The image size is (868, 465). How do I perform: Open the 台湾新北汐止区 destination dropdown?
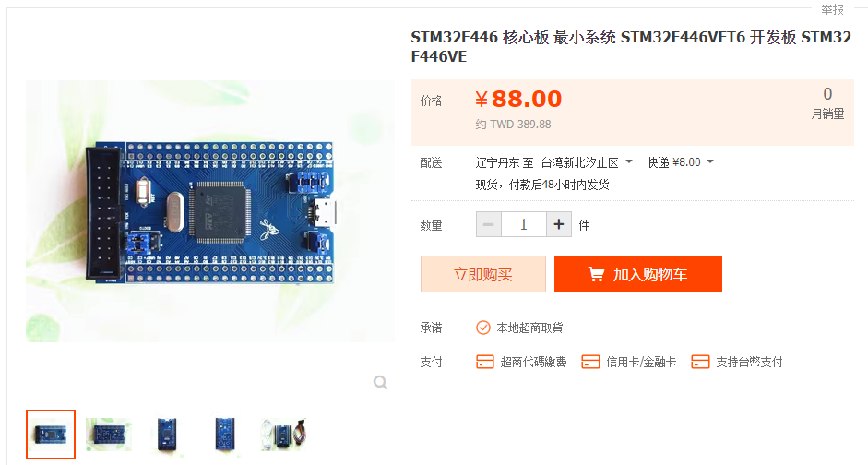587,162
